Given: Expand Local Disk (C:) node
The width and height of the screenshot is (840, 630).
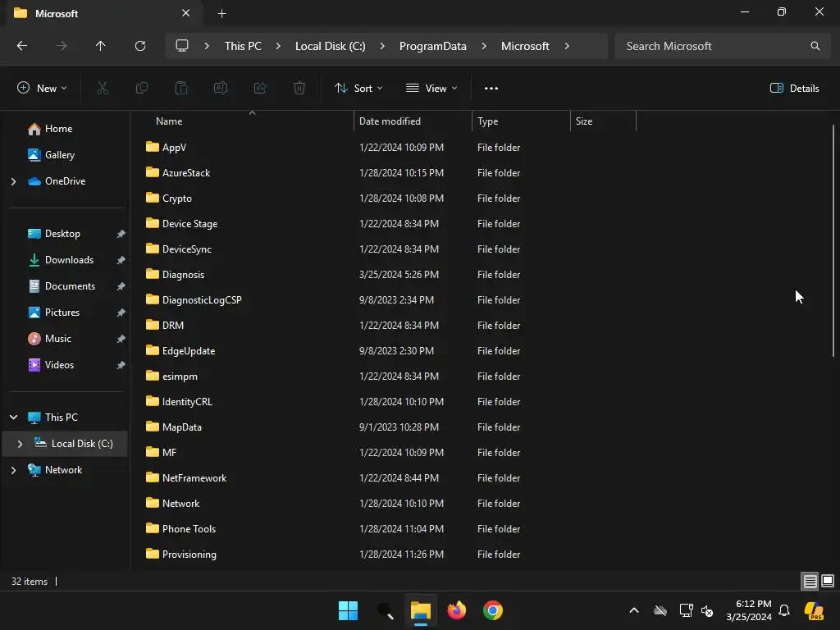Looking at the screenshot, I should 20,444.
